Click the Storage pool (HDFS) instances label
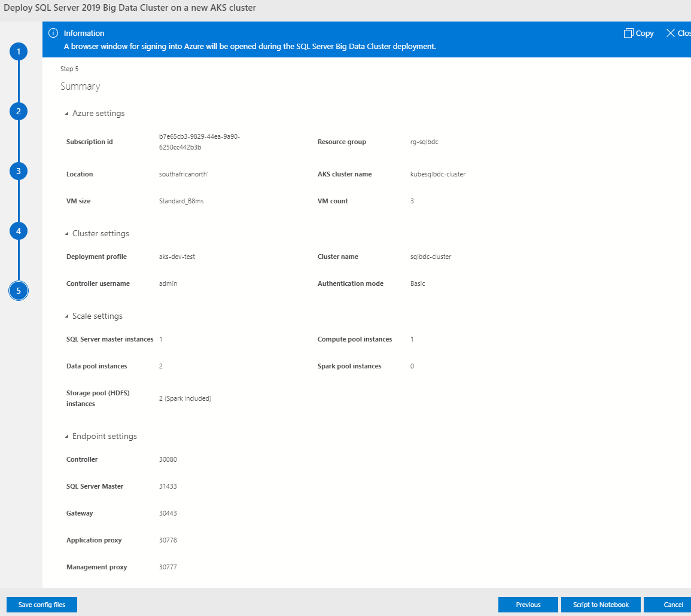Viewport: 691px width, 616px height. point(98,398)
